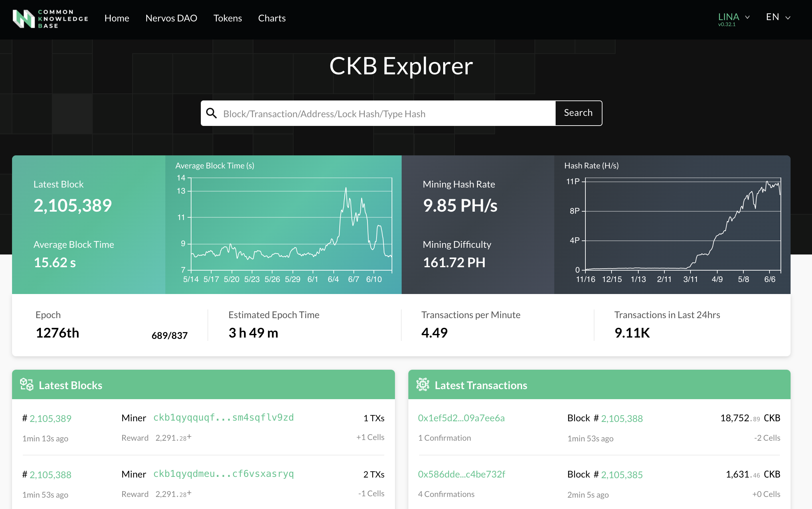Click the version label v0.32.1
The width and height of the screenshot is (812, 509).
tap(727, 24)
